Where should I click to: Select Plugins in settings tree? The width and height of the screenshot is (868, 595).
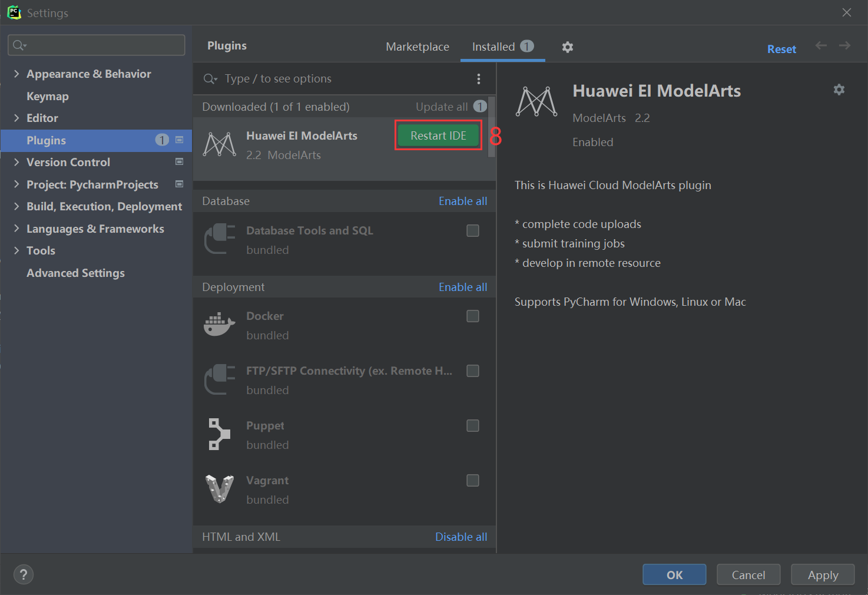(97, 140)
